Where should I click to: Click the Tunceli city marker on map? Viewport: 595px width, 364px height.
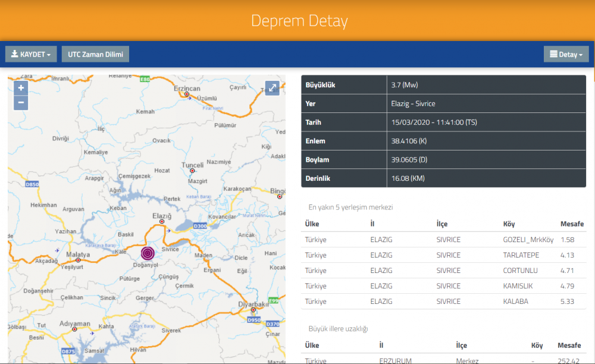(192, 170)
